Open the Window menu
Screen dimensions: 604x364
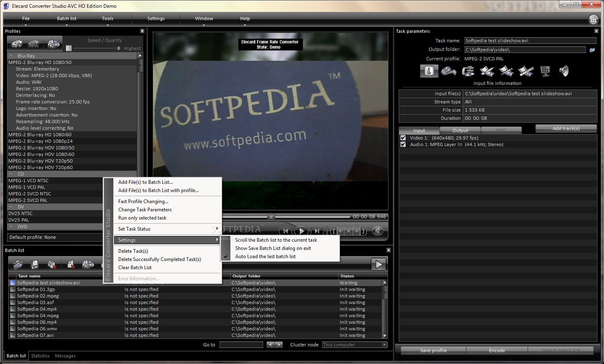point(204,18)
